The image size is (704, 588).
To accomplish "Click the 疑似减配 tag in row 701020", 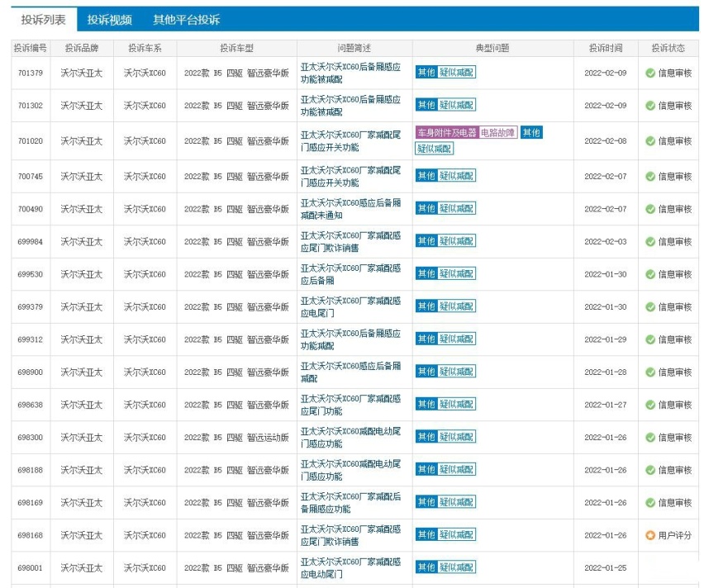I will [434, 149].
